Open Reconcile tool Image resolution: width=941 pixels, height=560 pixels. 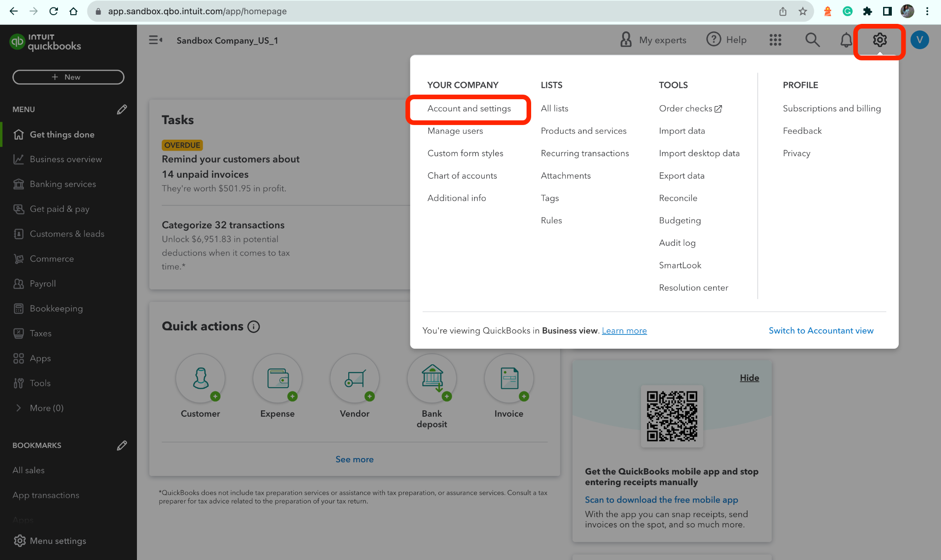pos(678,198)
